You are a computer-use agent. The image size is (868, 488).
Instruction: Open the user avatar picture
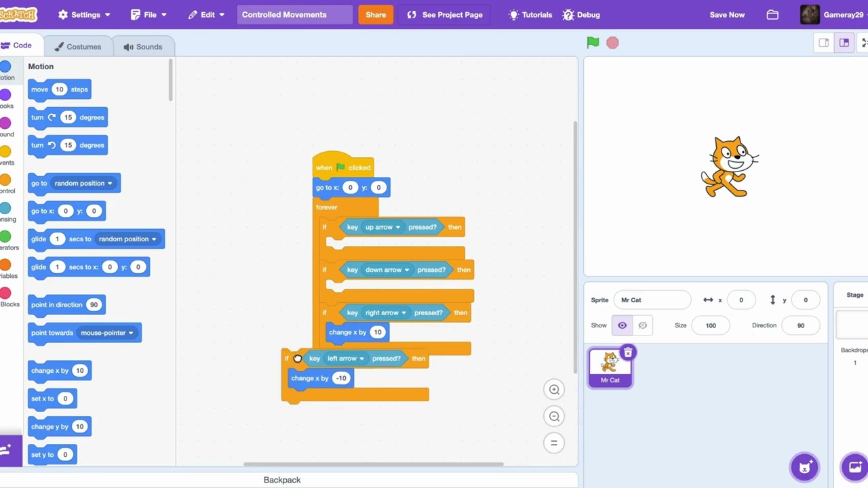pos(810,14)
